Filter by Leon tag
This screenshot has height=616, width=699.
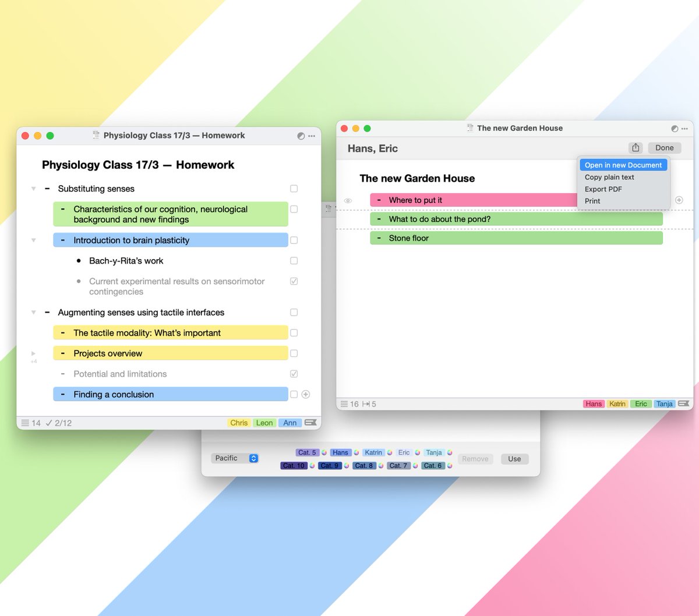[264, 423]
